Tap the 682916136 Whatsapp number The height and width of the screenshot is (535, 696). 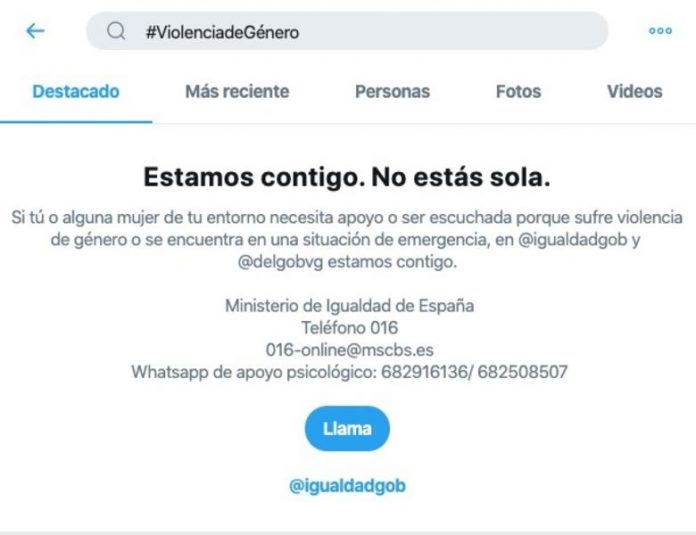pos(424,372)
